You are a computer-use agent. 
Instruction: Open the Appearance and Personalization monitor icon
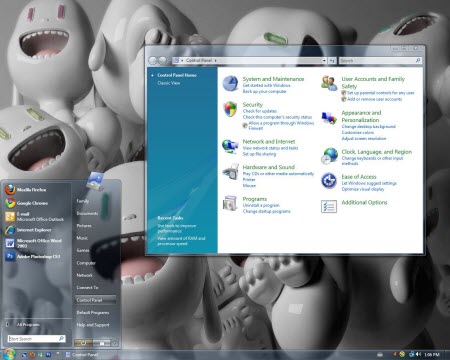pyautogui.click(x=329, y=118)
